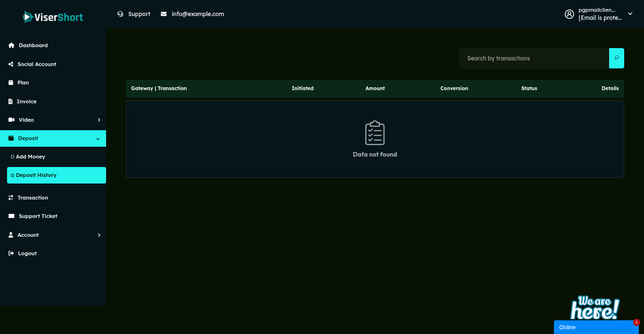Open the user profile dropdown arrow
This screenshot has width=644, height=334.
(x=630, y=14)
